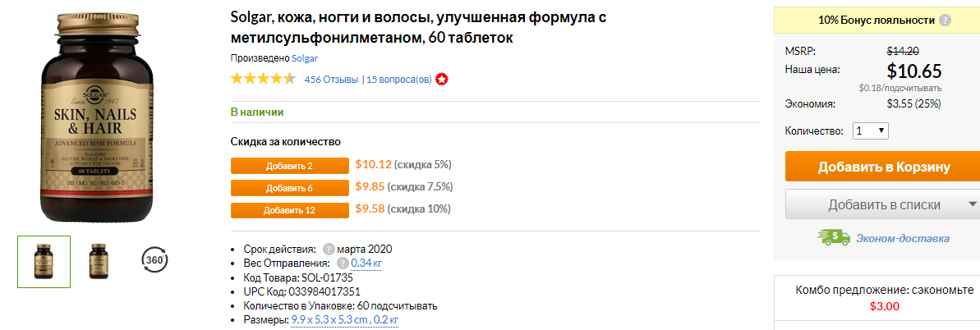Open the Количество quantity dropdown
Image resolution: width=980 pixels, height=330 pixels.
tap(871, 131)
